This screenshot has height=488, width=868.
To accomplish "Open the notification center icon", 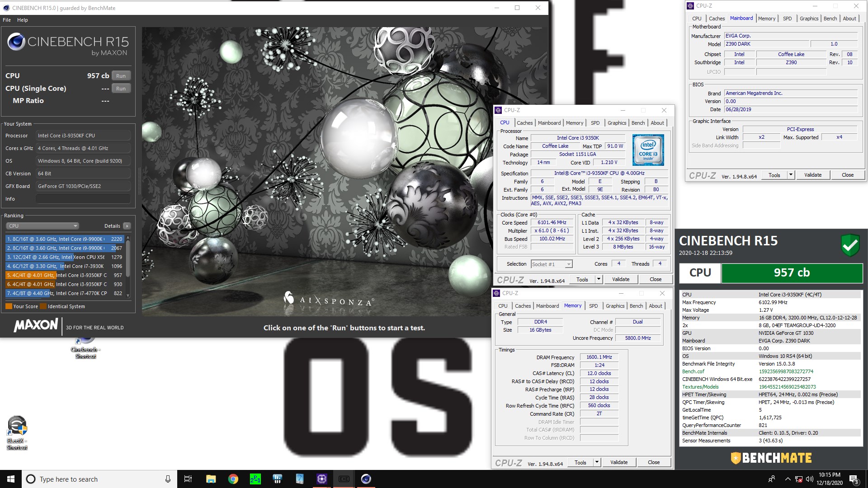I will 854,479.
